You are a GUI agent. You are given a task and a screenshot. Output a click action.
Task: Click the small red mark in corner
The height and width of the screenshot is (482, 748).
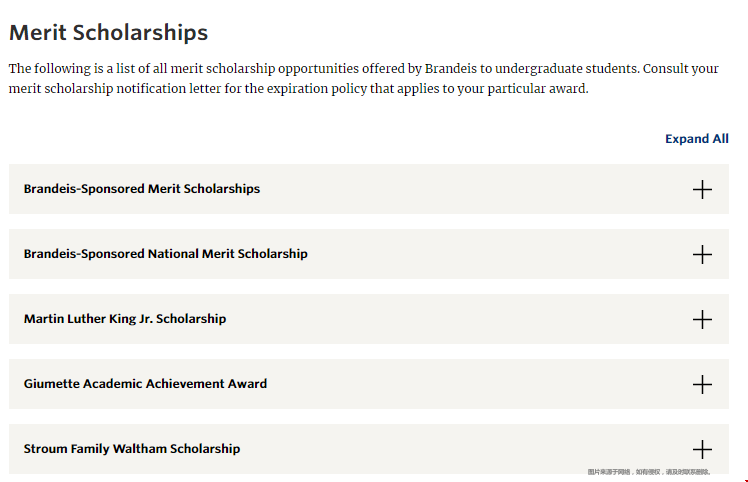click(746, 481)
